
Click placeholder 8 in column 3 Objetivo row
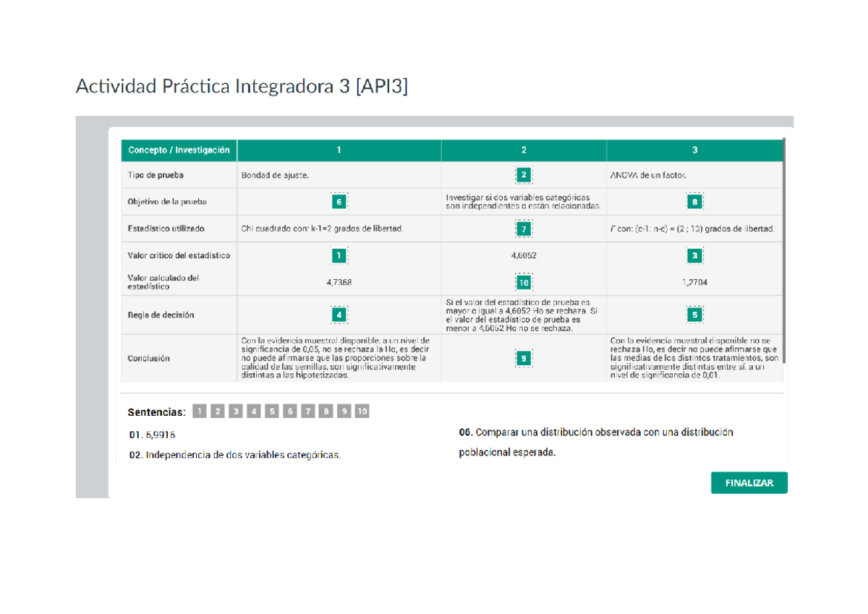pyautogui.click(x=694, y=201)
